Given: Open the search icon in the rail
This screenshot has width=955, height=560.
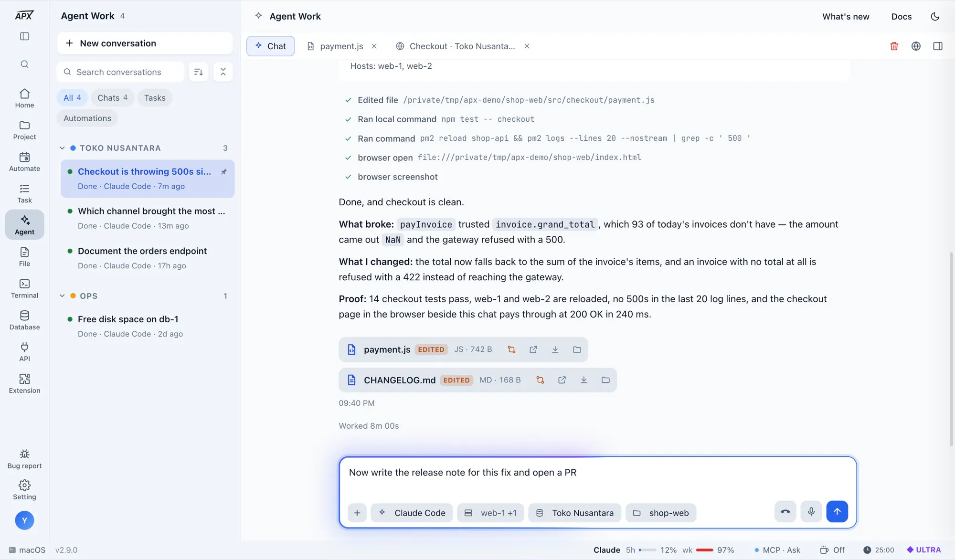Looking at the screenshot, I should [x=24, y=64].
